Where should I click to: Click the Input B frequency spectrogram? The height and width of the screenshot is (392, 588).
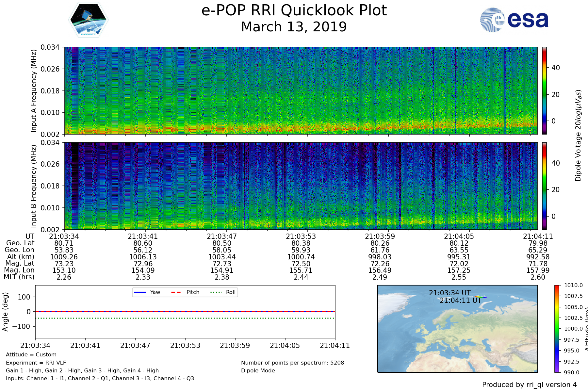pos(301,186)
